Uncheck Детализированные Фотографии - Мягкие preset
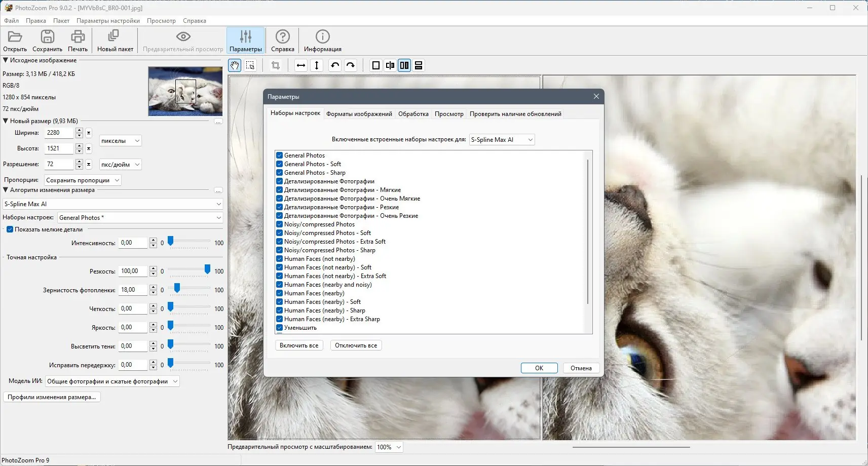Image resolution: width=868 pixels, height=466 pixels. (279, 190)
